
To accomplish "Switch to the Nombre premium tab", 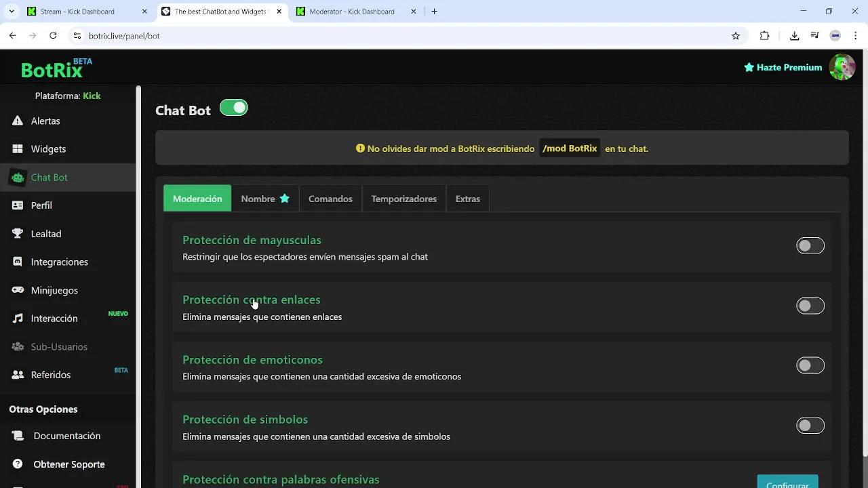I will (265, 199).
